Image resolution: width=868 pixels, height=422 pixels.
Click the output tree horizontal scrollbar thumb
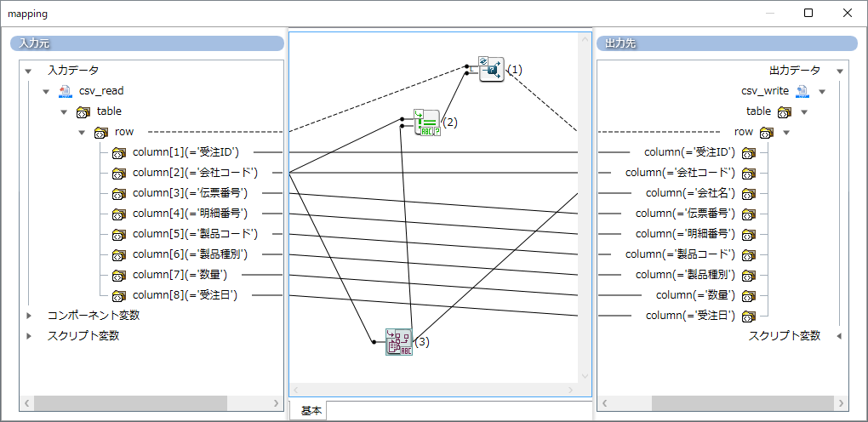pyautogui.click(x=742, y=403)
